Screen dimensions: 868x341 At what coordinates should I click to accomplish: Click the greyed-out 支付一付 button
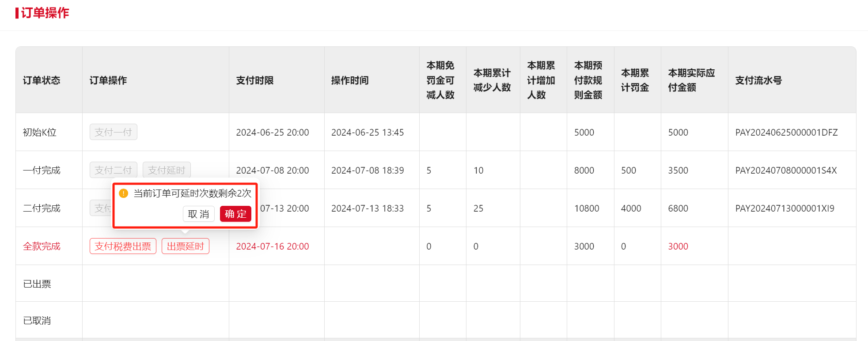pos(113,132)
